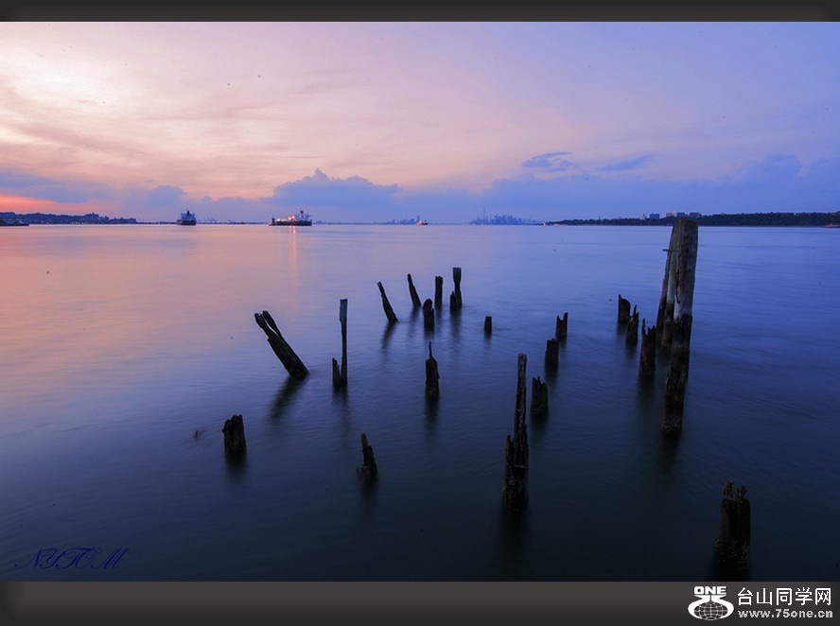Click the leaning wooden post on the left

coord(281,345)
